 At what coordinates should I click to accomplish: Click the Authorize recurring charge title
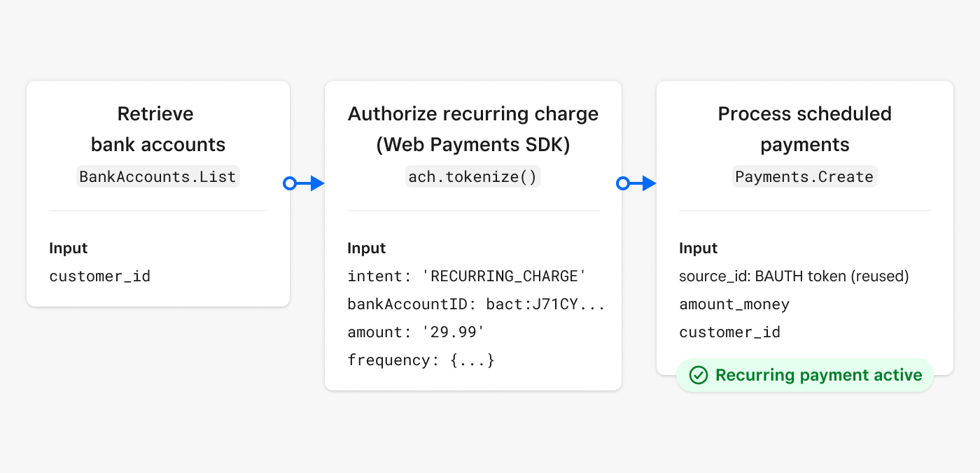tap(473, 113)
